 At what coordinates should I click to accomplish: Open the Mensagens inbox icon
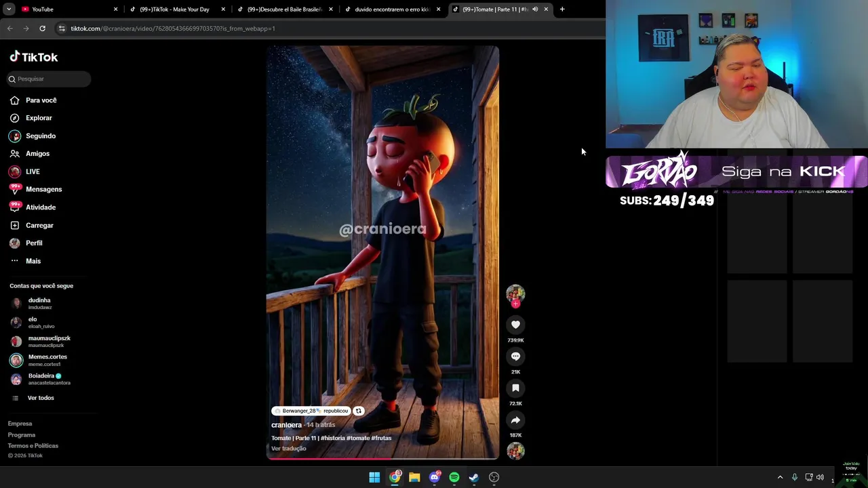14,189
